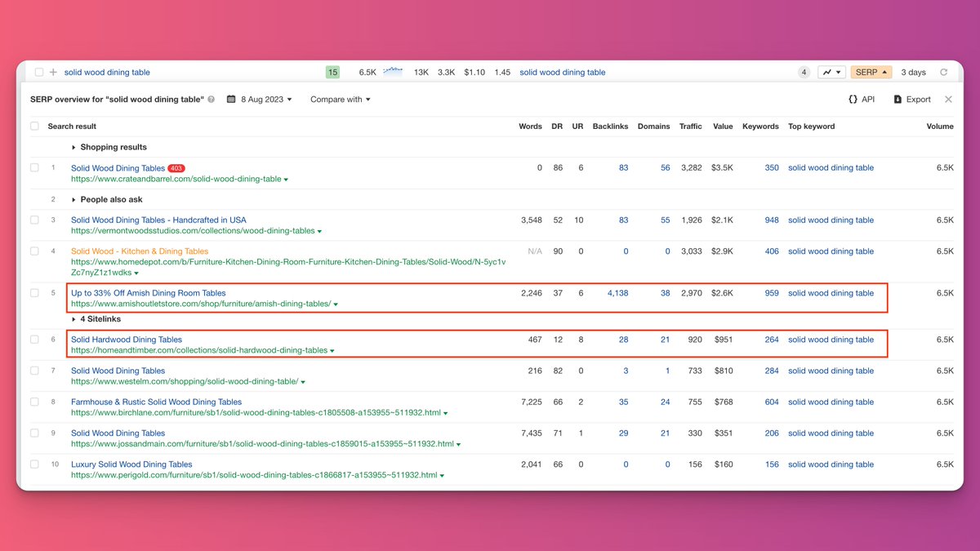Sort by the Traffic column header
The width and height of the screenshot is (980, 551).
(690, 127)
